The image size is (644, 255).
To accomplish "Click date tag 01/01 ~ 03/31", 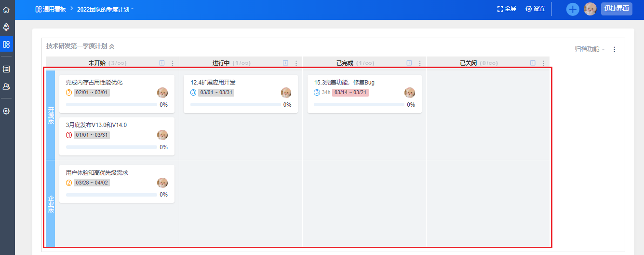I will click(92, 135).
